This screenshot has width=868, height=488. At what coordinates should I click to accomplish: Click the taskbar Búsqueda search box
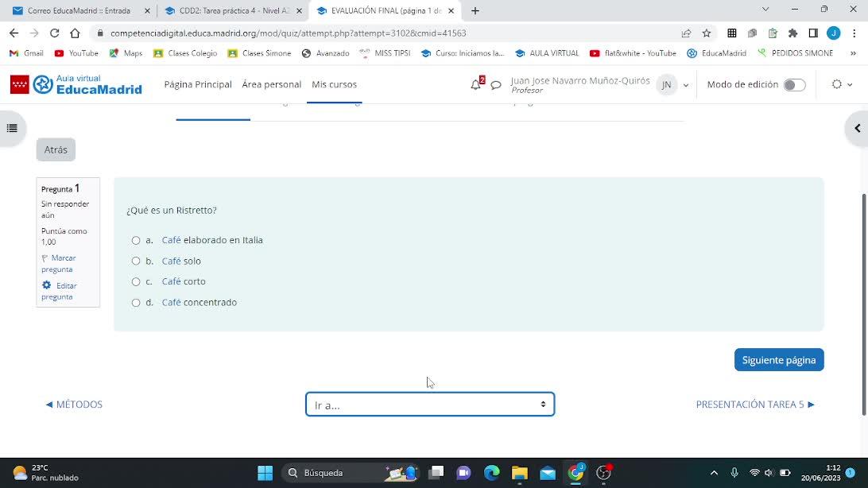click(350, 473)
